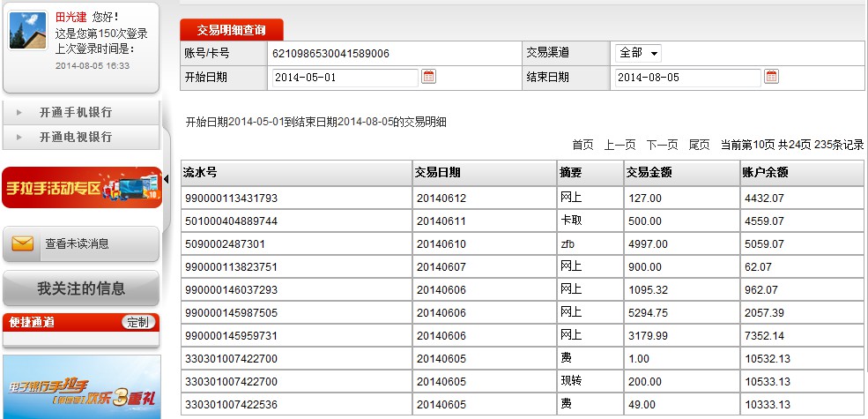Open the 手拉手活动专区 promotional banner

81,187
